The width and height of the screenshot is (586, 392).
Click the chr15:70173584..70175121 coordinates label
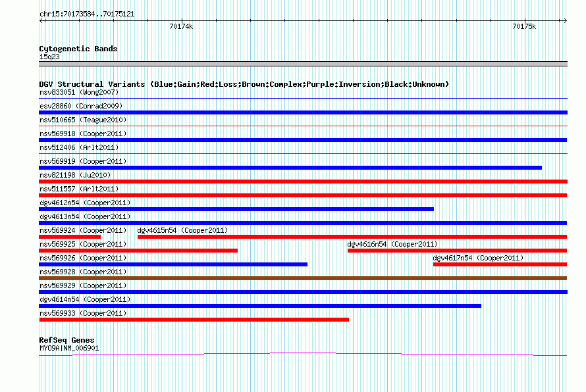(x=87, y=14)
